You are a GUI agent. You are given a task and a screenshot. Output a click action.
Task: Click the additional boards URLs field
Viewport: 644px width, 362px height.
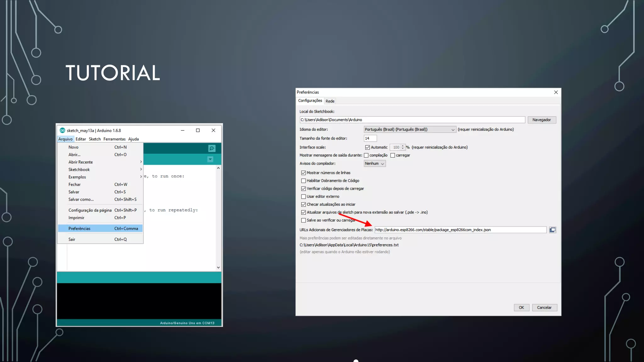click(460, 230)
